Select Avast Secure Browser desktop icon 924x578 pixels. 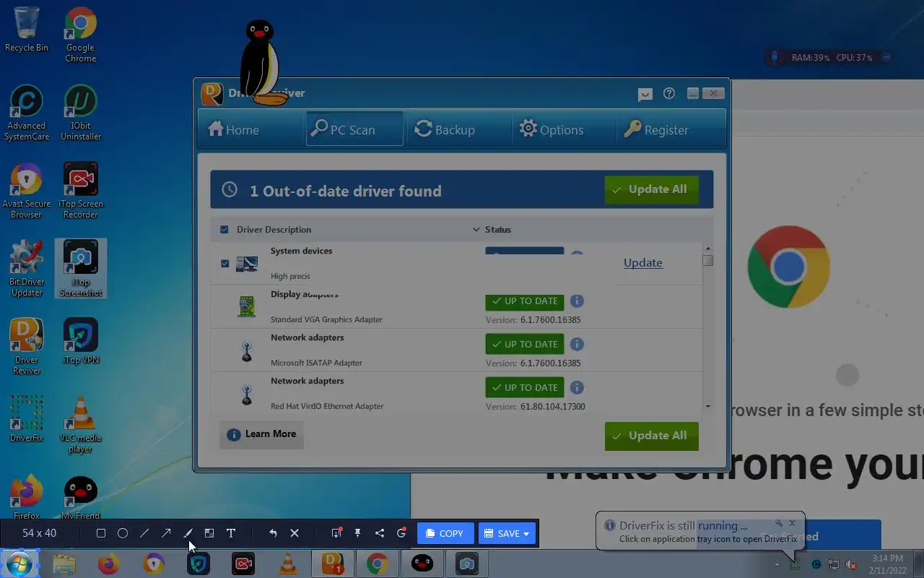coord(27,190)
